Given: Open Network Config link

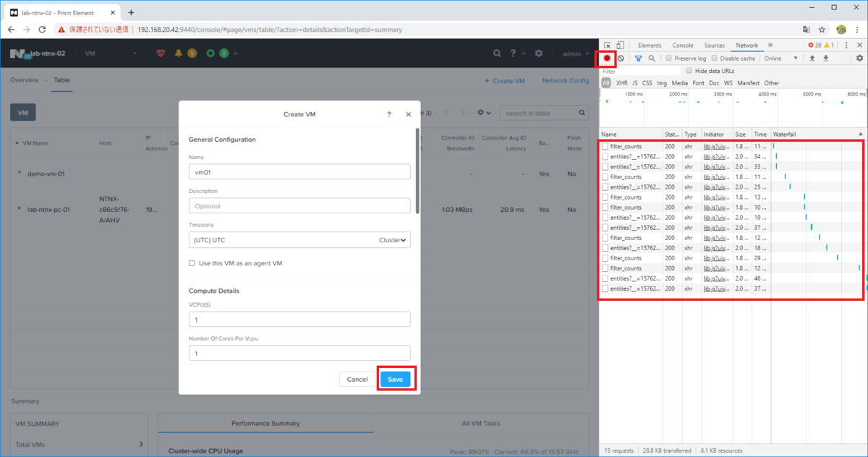Looking at the screenshot, I should tap(566, 81).
